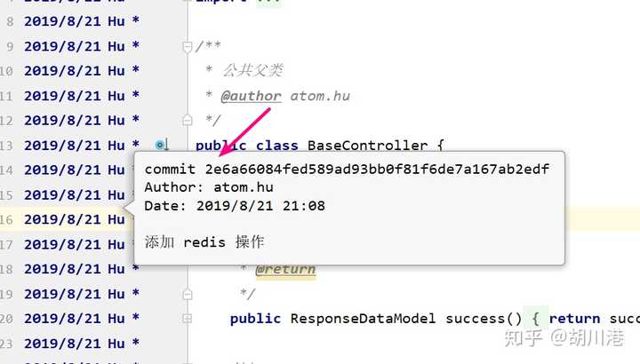
Task: Expand the folded success() method at line 20
Action: click(x=188, y=319)
